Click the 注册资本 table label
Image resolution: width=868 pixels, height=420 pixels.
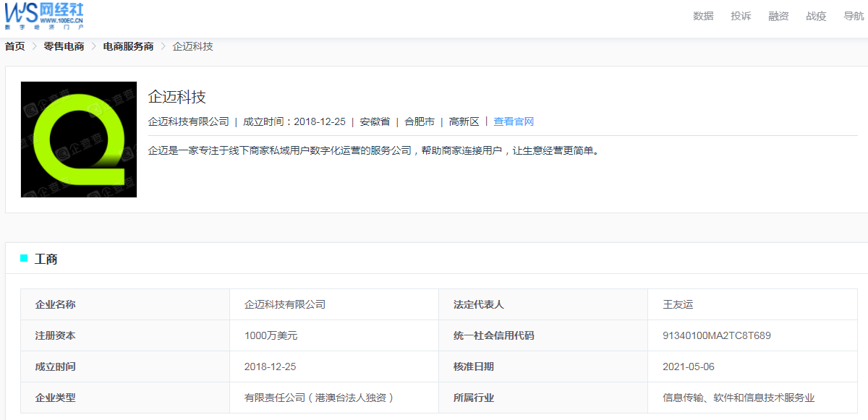[55, 335]
